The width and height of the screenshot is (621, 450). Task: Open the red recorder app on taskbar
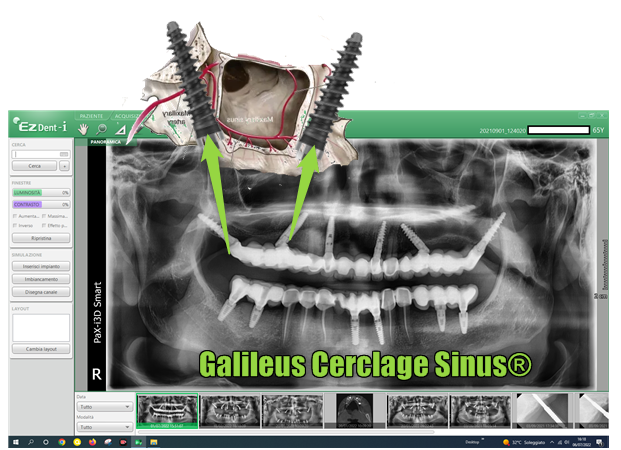pyautogui.click(x=123, y=442)
